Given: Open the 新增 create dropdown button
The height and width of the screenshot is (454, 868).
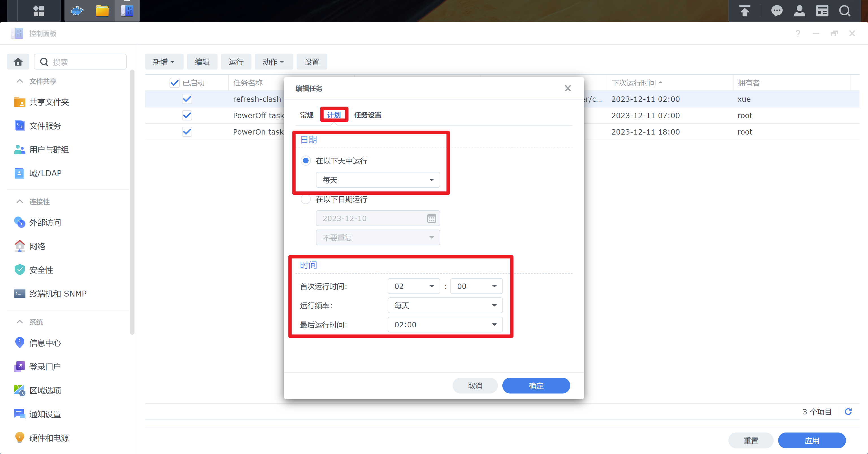Looking at the screenshot, I should pos(164,62).
